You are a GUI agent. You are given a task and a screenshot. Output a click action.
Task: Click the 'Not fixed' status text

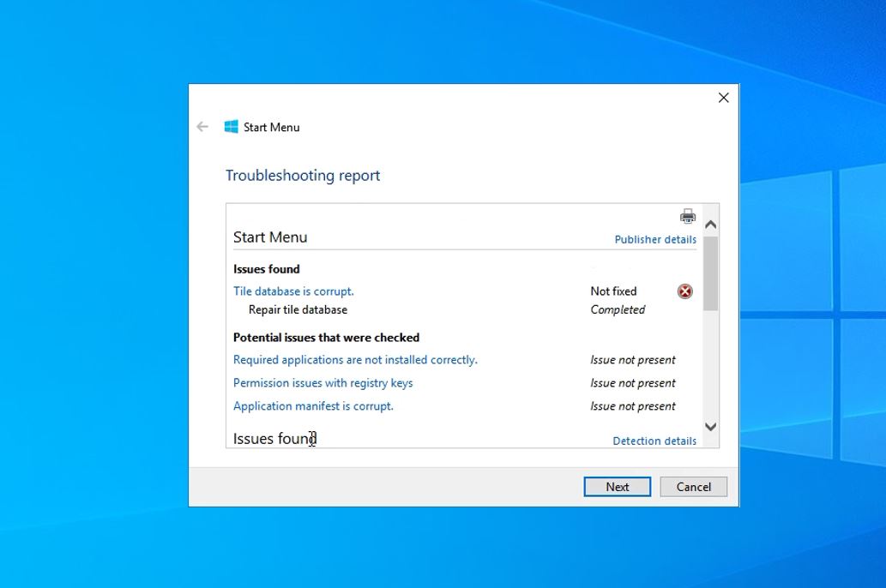click(613, 291)
